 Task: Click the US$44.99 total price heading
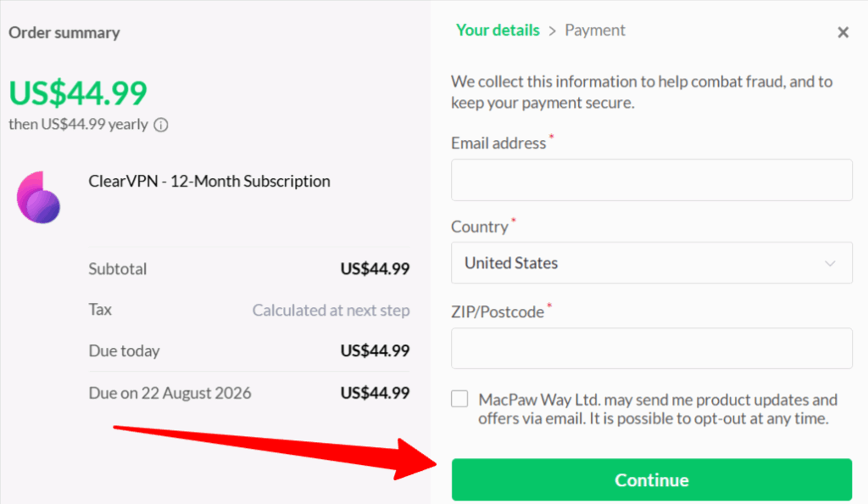click(x=78, y=92)
